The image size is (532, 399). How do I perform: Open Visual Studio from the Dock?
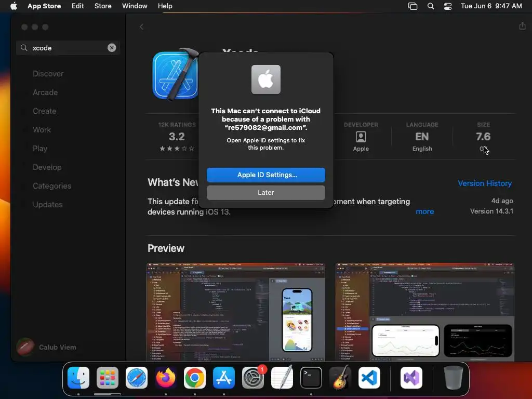(x=411, y=378)
